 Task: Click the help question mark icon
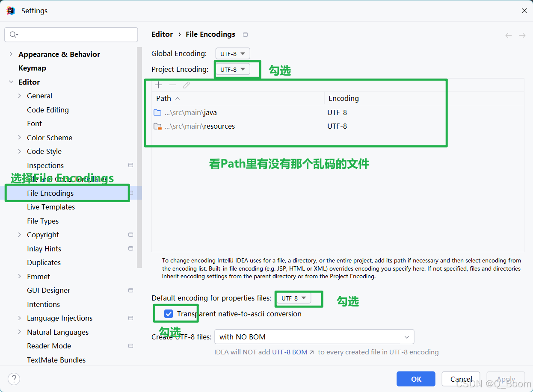(14, 379)
